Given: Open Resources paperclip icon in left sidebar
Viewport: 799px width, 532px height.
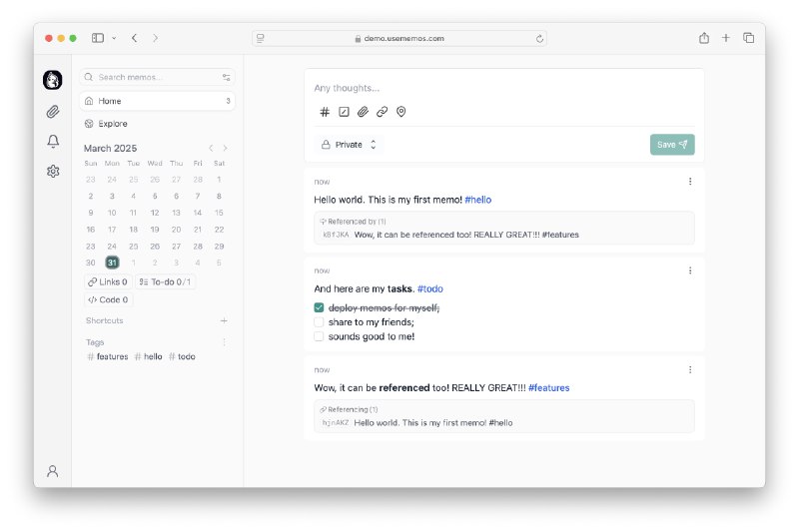Looking at the screenshot, I should click(53, 111).
